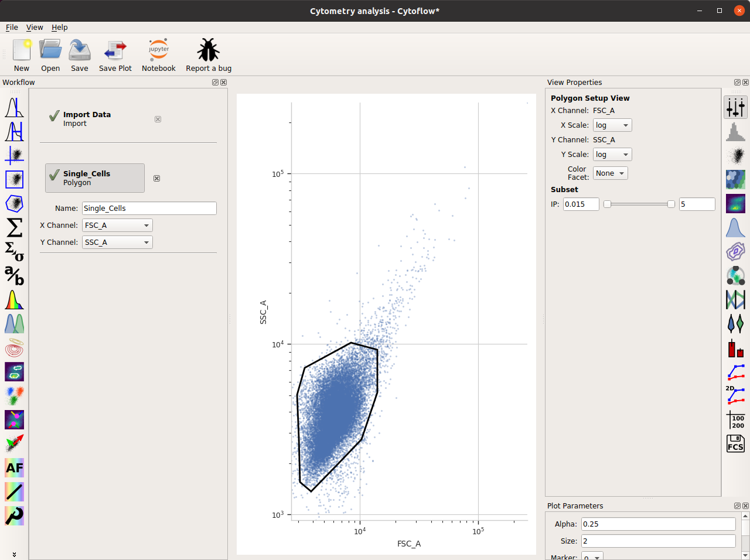Select the autofluorescence AF operation icon

coord(14,467)
